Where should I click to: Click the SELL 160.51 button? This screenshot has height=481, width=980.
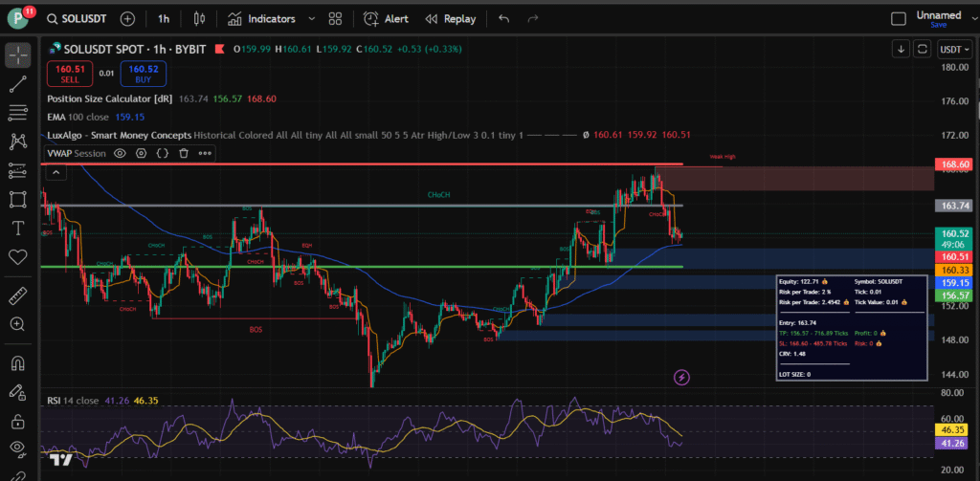pos(69,74)
